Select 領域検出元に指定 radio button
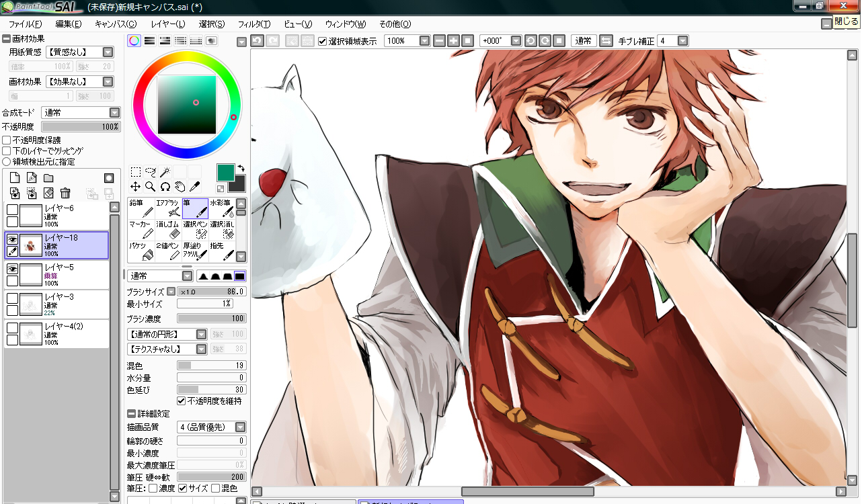The width and height of the screenshot is (862, 504). 7,161
